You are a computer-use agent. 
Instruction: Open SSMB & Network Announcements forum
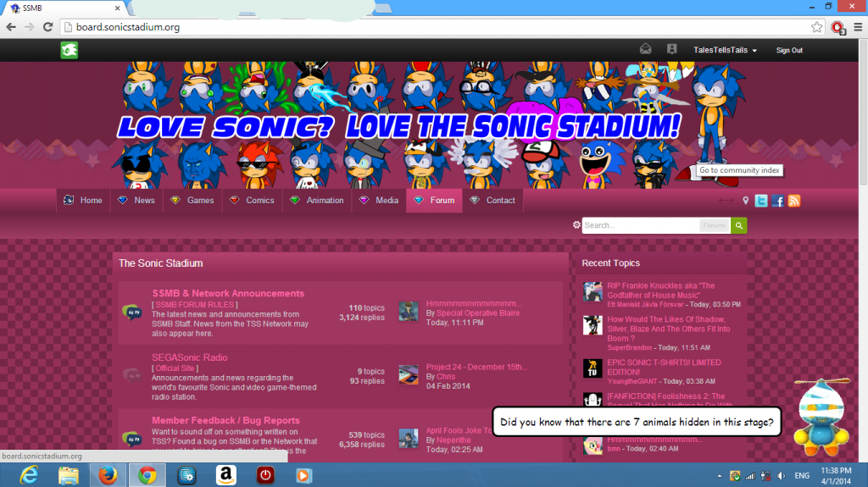click(228, 293)
